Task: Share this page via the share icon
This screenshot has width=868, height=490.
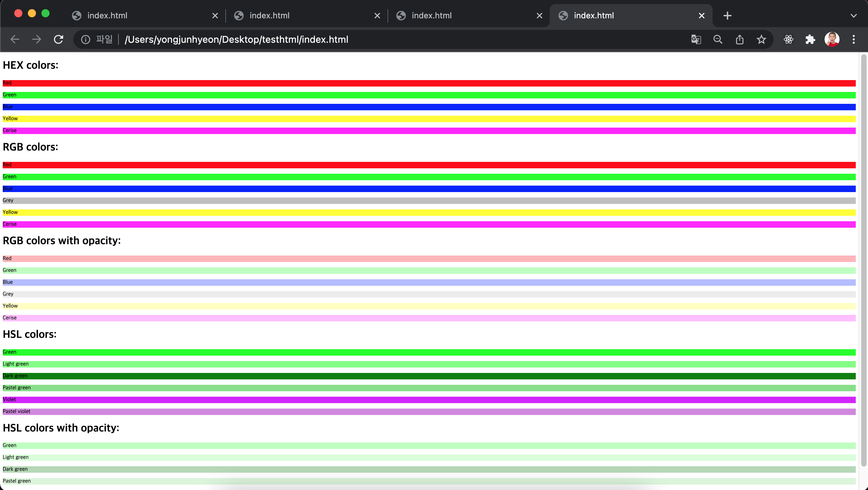Action: click(x=740, y=39)
